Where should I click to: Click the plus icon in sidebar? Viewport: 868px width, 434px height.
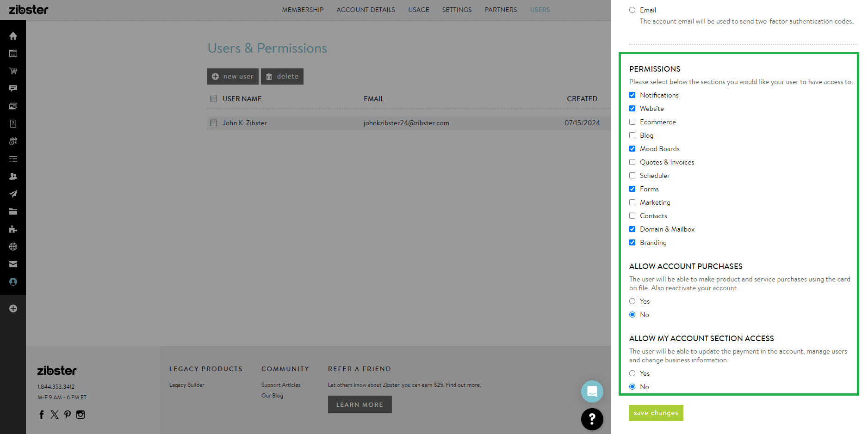click(x=13, y=309)
